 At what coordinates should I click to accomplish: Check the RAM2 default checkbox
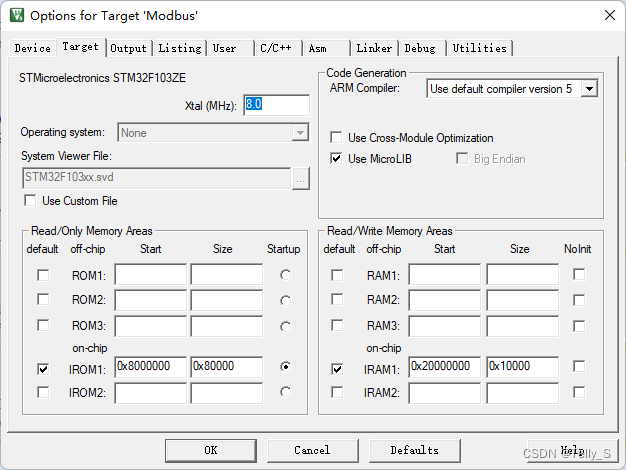337,299
